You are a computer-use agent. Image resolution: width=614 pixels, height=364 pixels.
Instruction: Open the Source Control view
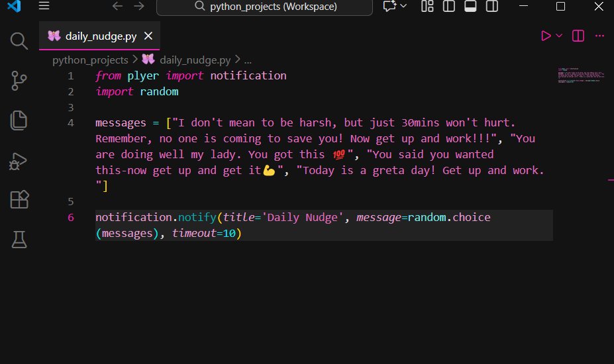click(x=19, y=81)
